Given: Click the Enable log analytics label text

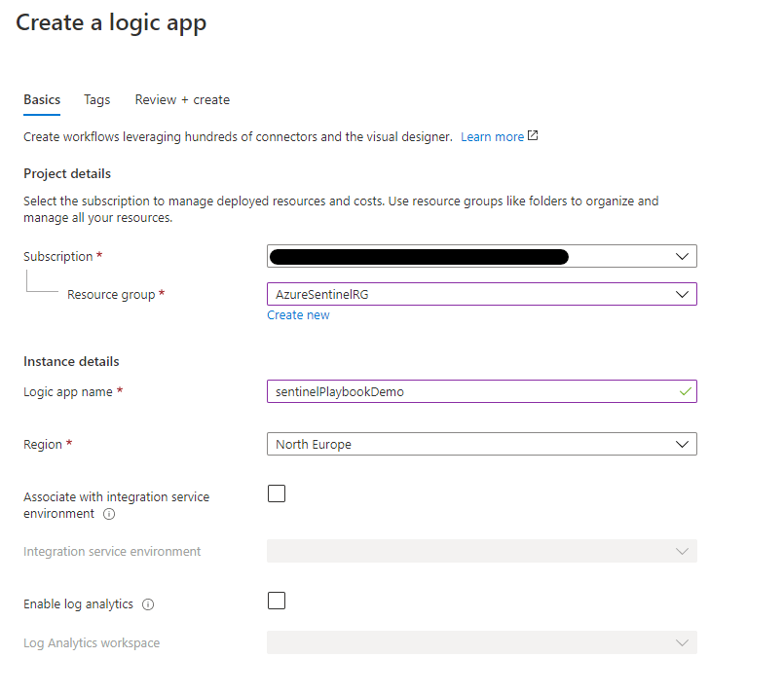Looking at the screenshot, I should pyautogui.click(x=78, y=604).
